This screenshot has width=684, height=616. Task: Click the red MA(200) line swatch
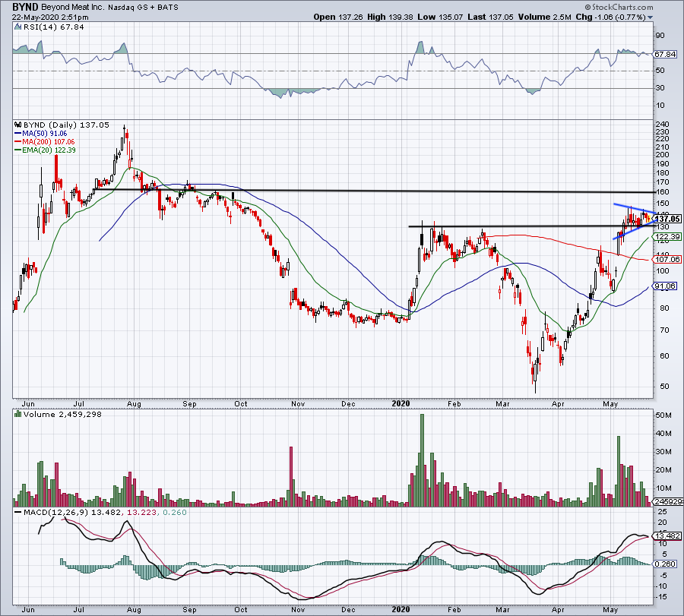18,142
